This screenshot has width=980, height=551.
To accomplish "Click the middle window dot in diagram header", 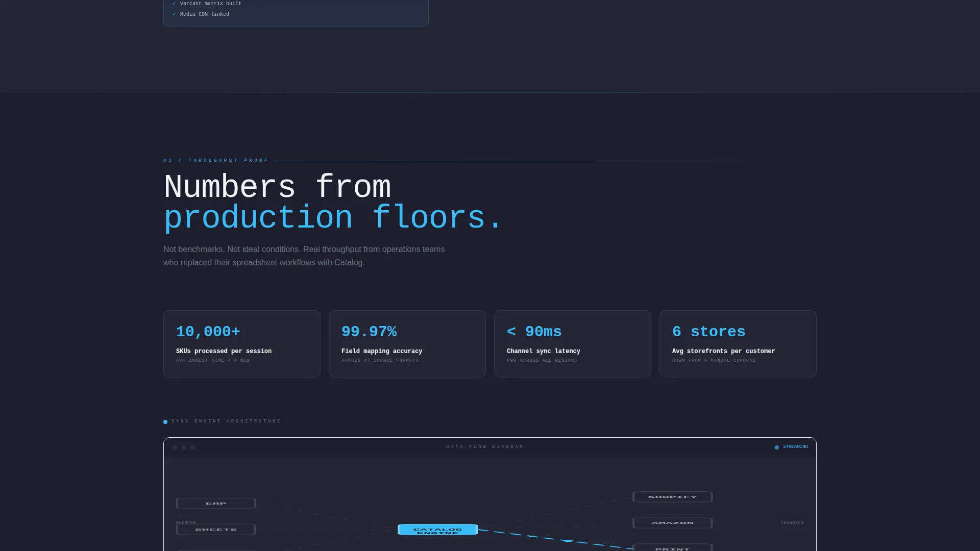I will click(184, 447).
